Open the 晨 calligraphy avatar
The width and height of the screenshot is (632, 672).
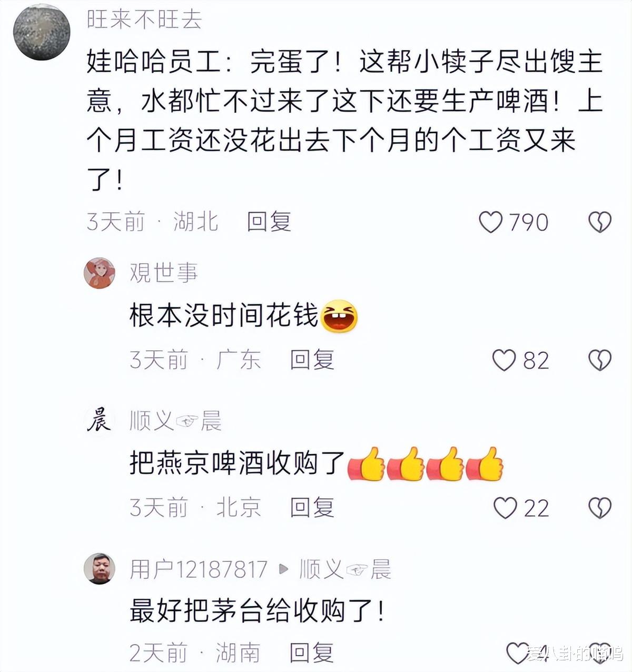tap(100, 421)
